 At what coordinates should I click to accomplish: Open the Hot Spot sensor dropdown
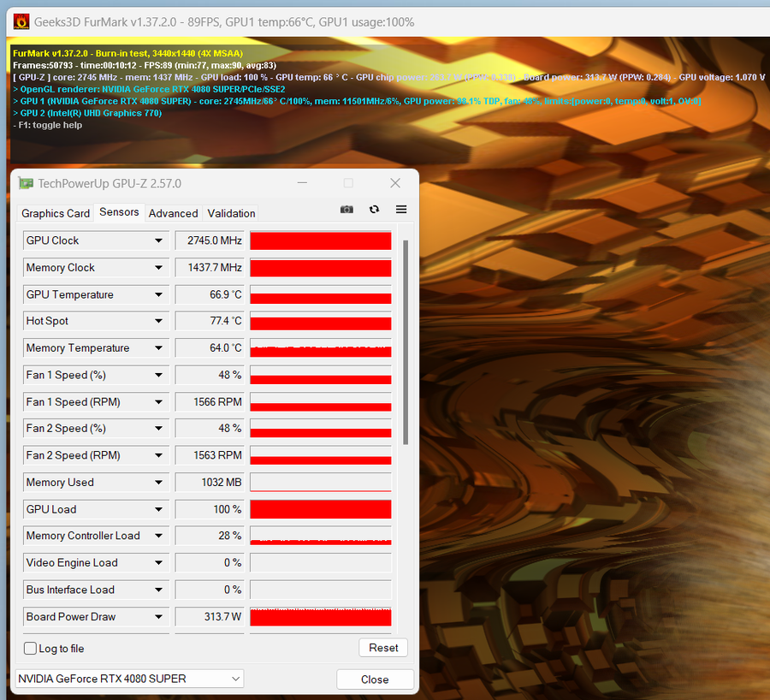click(158, 321)
